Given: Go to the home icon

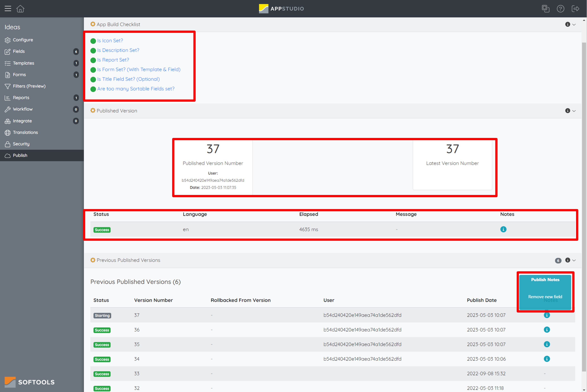Looking at the screenshot, I should point(20,9).
